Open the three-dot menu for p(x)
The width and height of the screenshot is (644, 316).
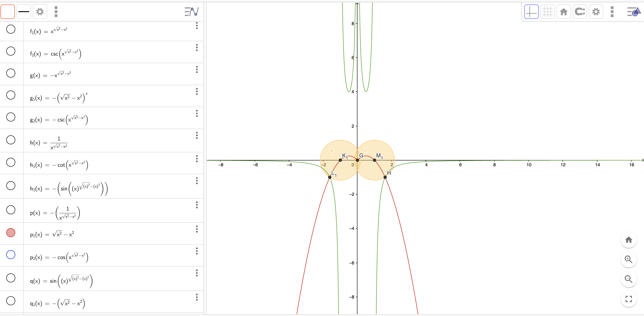[x=197, y=205]
